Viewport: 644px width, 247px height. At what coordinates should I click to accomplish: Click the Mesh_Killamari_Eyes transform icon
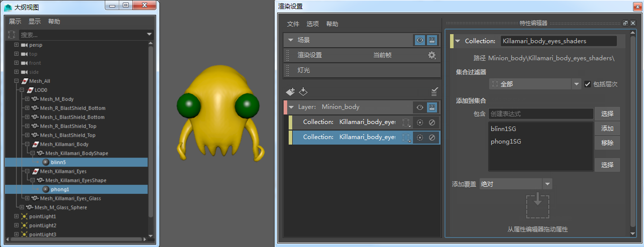point(35,171)
